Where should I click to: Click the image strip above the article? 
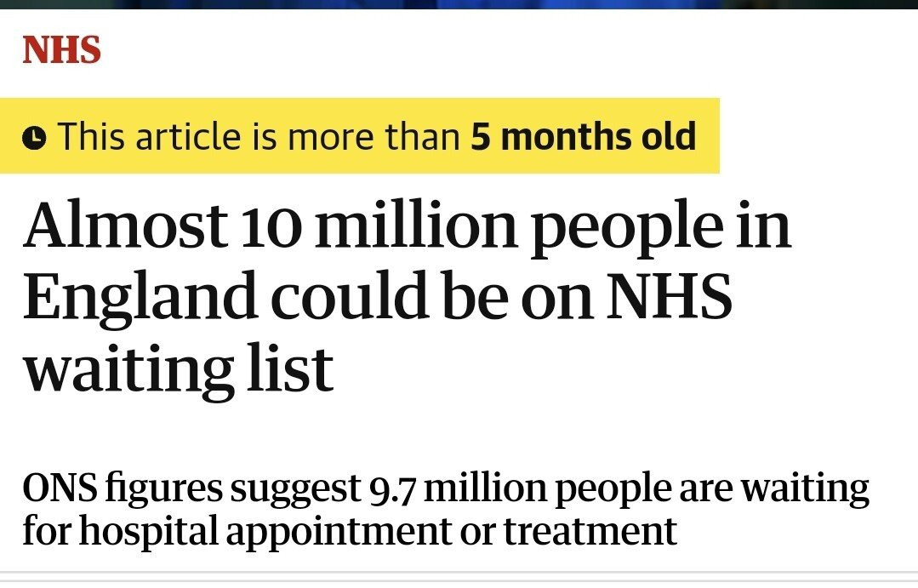click(x=459, y=4)
